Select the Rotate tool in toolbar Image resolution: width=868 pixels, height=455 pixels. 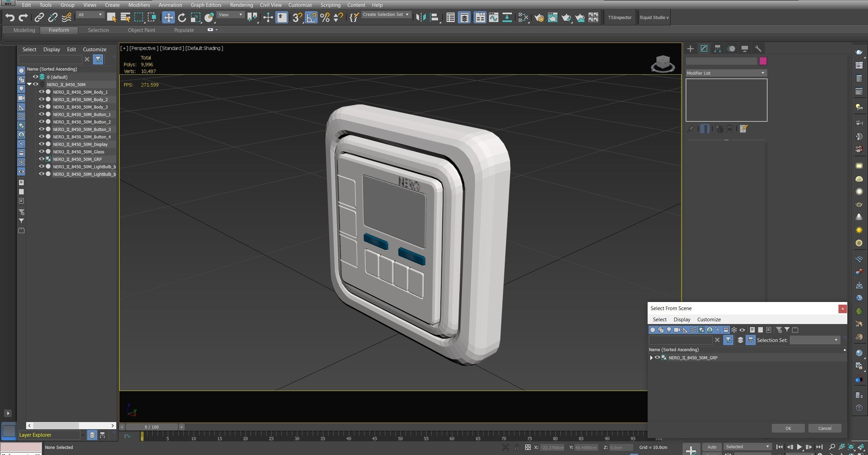pyautogui.click(x=182, y=17)
